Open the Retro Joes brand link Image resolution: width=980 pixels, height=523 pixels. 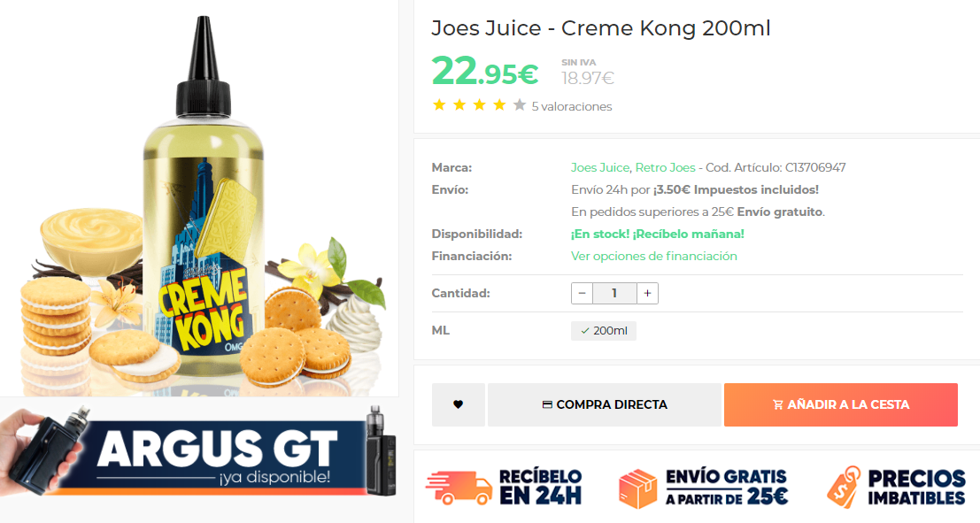[665, 167]
